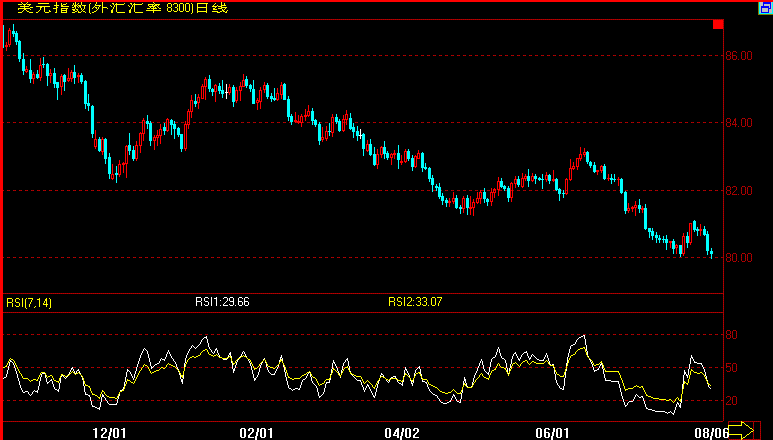Click the 12/01 date label
The height and width of the screenshot is (440, 773).
(x=109, y=433)
